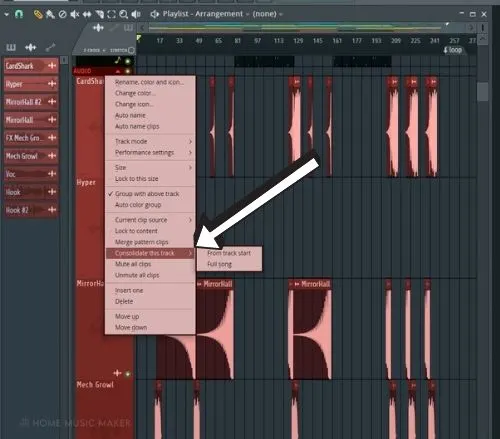Viewport: 500px width, 439px height.
Task: Select FX Mech Gro in the picker
Action: [x=31, y=138]
